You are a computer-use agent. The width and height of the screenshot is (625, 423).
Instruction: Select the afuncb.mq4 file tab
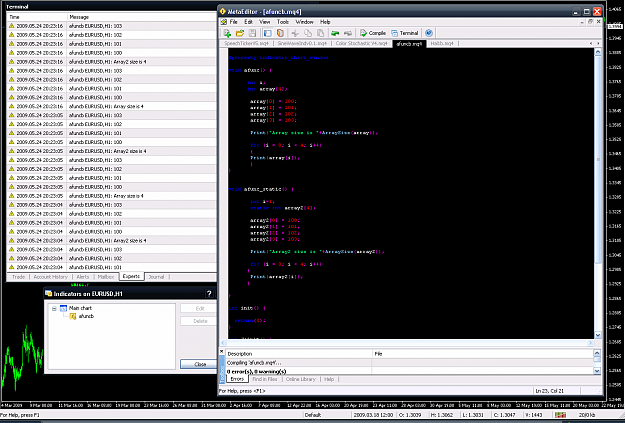tap(409, 43)
